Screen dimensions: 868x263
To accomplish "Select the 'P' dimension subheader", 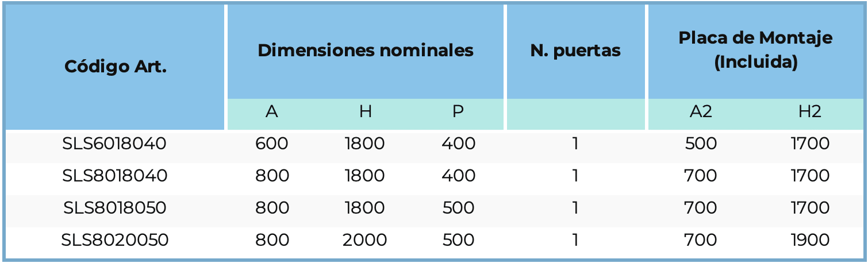I will [458, 112].
